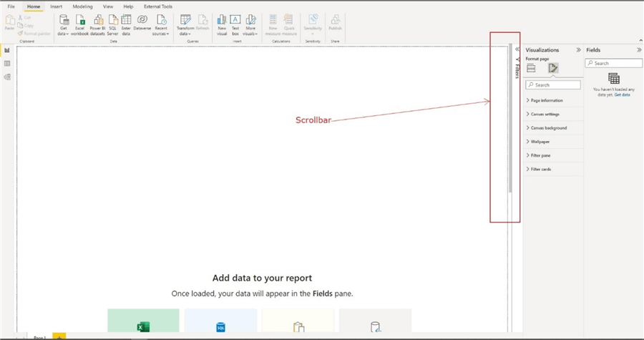Collapse the ribbon with the caret

[x=640, y=40]
